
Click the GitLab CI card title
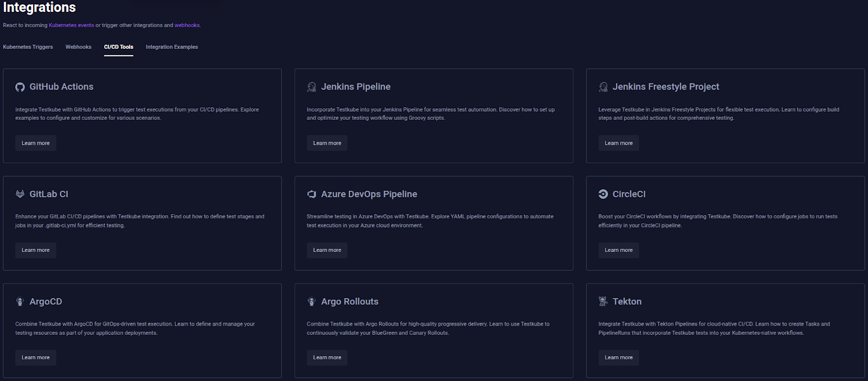[x=49, y=194]
